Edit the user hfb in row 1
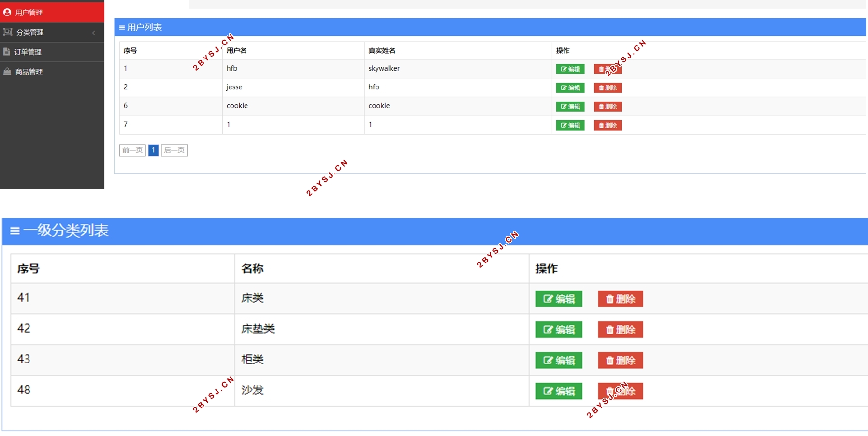Image resolution: width=868 pixels, height=436 pixels. (570, 69)
